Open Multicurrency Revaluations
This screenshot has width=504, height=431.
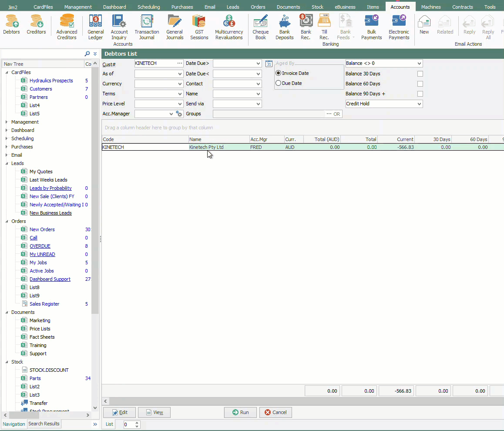pyautogui.click(x=228, y=27)
